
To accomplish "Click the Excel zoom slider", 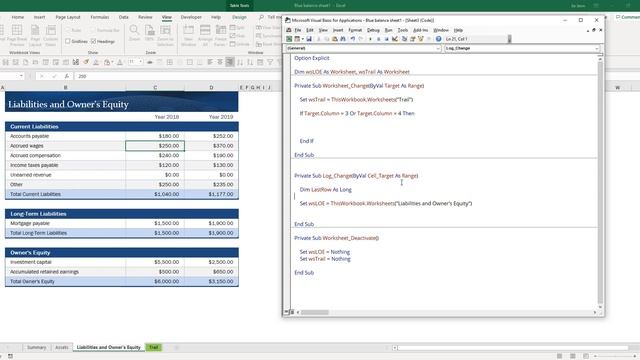I will click(616, 356).
